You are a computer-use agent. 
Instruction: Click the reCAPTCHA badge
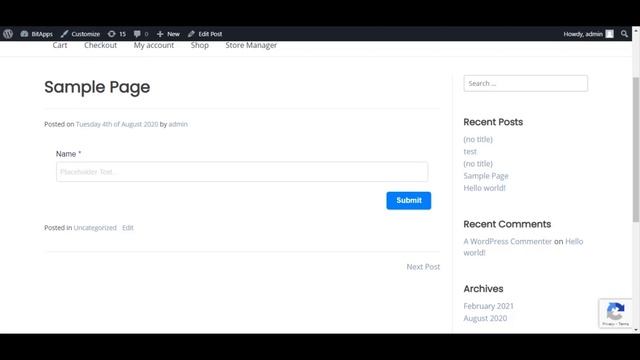[x=615, y=313]
